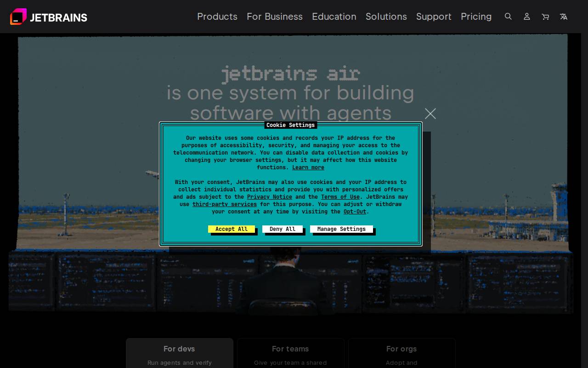588x368 pixels.
Task: Open the language selector icon
Action: click(564, 17)
